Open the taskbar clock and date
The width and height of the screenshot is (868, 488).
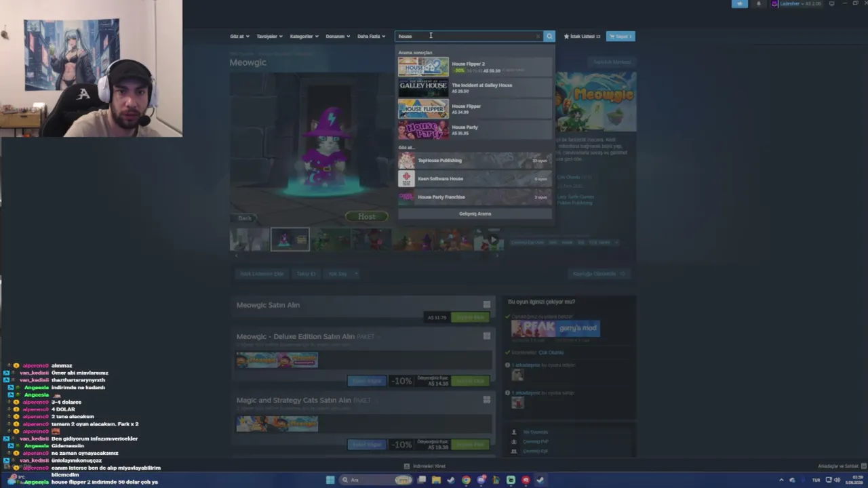pyautogui.click(x=855, y=480)
